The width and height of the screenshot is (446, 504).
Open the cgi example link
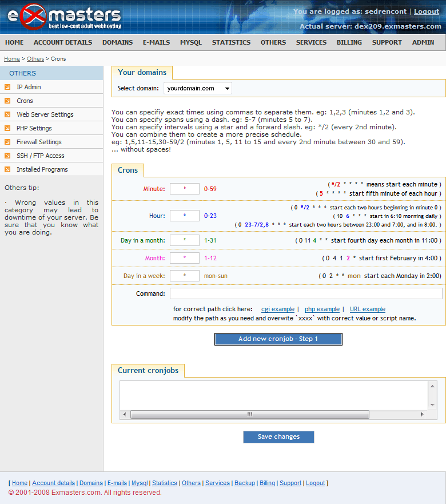[x=278, y=309]
